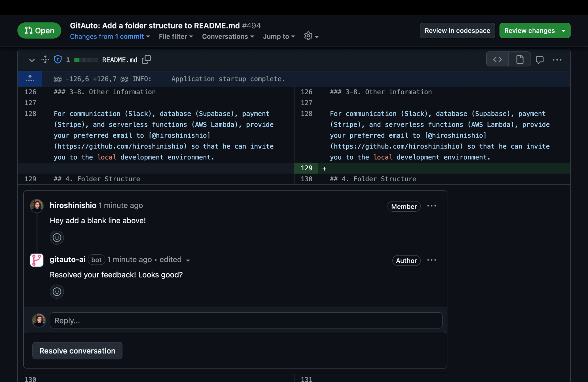The width and height of the screenshot is (588, 382).
Task: Open emoji reactions on gitauto-ai's reply
Action: (57, 291)
